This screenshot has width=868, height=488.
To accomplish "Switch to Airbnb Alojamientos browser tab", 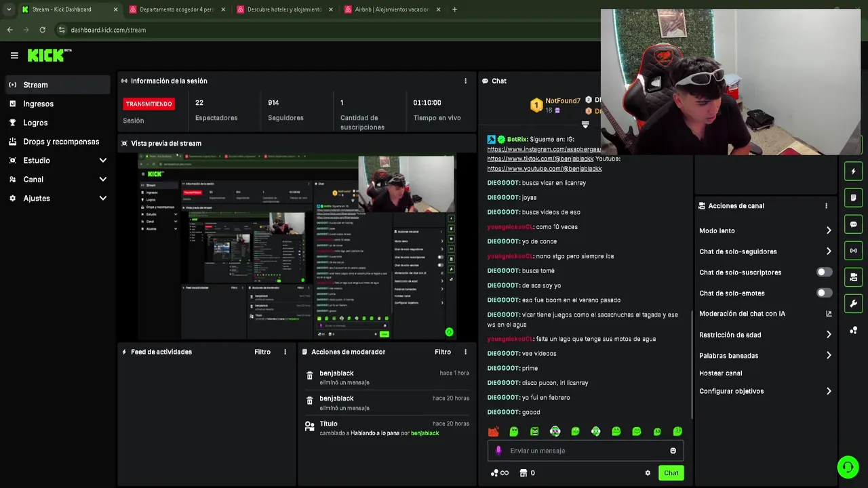I will pyautogui.click(x=392, y=9).
